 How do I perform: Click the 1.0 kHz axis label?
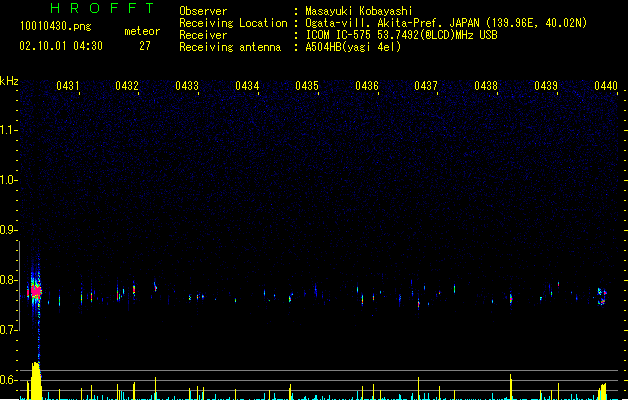[8, 180]
